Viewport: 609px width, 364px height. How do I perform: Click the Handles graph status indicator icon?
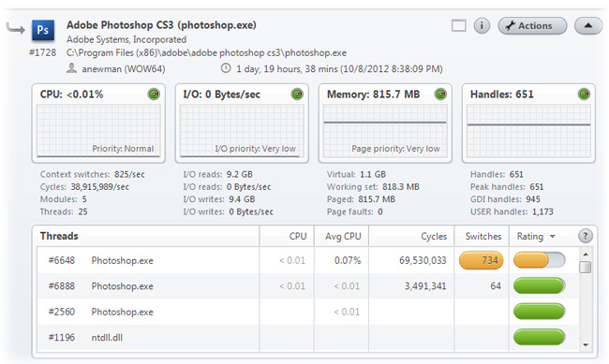(584, 94)
